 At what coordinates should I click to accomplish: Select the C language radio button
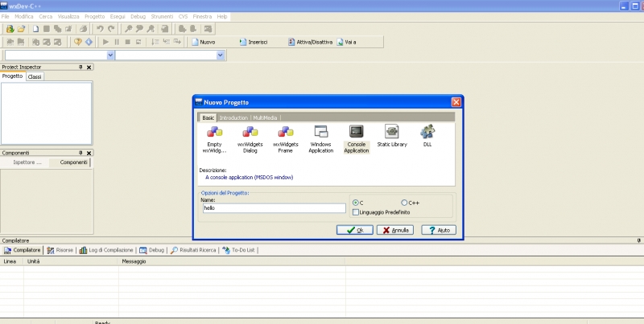356,203
